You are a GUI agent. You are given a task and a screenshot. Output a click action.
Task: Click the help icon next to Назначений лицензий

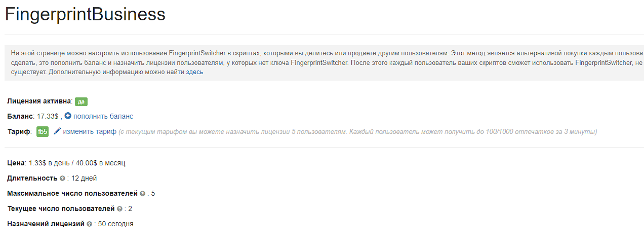click(89, 224)
